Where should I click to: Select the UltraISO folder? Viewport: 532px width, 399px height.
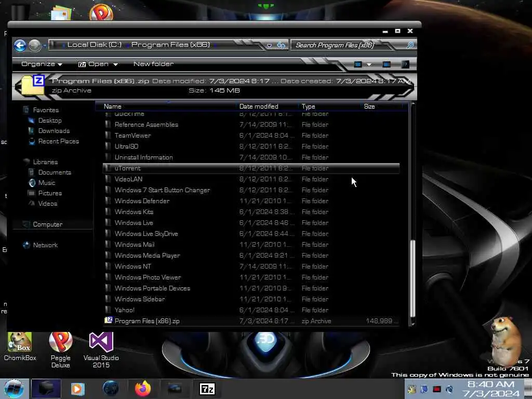251,146
